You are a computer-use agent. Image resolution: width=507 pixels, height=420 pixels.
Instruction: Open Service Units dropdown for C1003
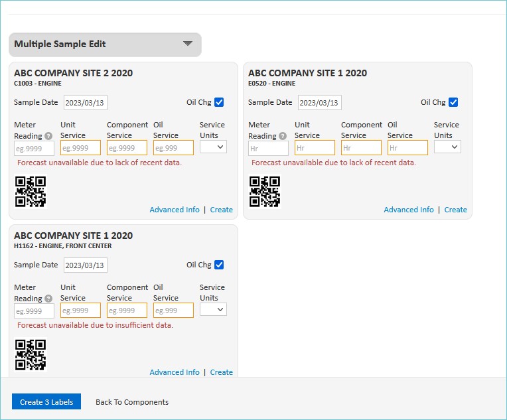pos(213,147)
